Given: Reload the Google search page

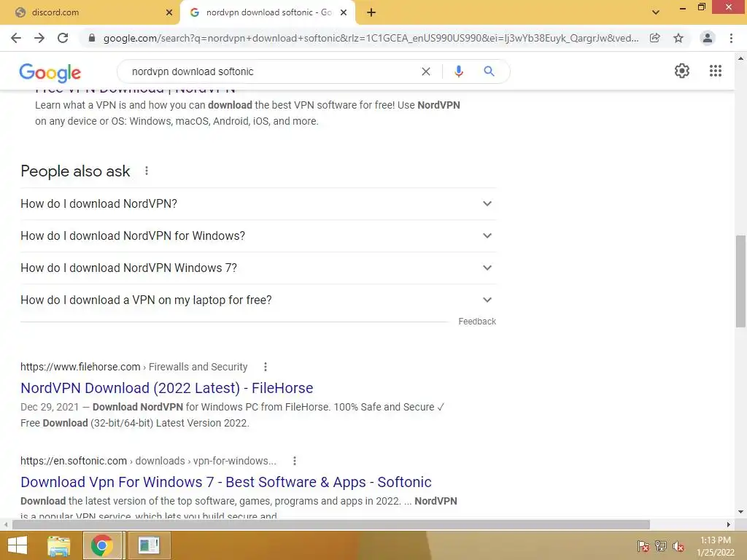Looking at the screenshot, I should pos(63,38).
